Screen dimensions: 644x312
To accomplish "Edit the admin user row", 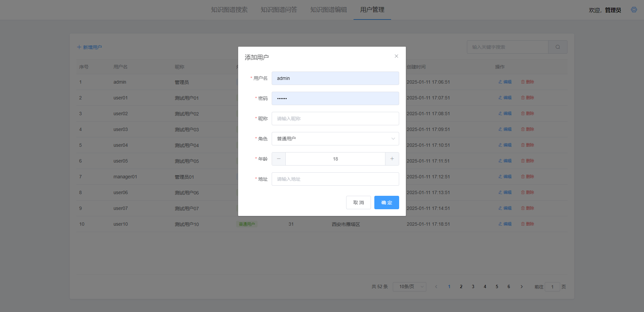I will coord(505,82).
